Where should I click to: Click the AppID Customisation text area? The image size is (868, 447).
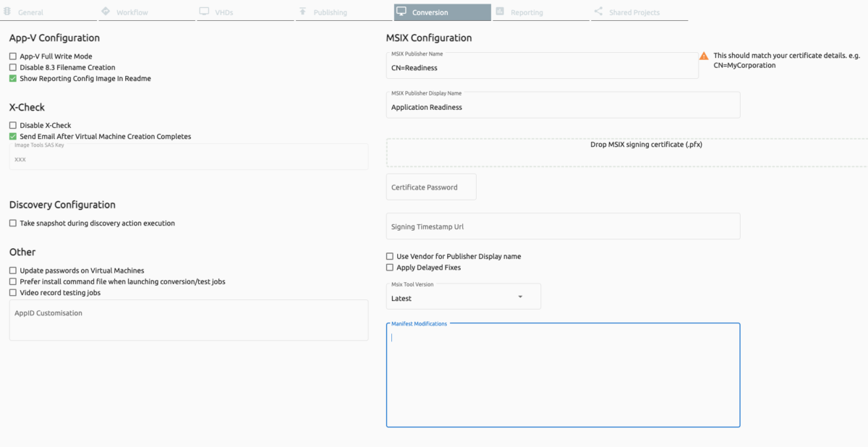tap(189, 320)
